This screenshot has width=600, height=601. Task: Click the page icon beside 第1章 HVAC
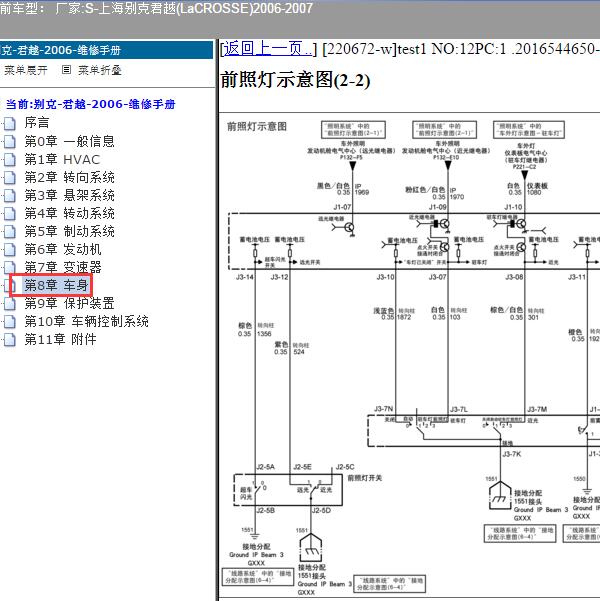[x=9, y=159]
